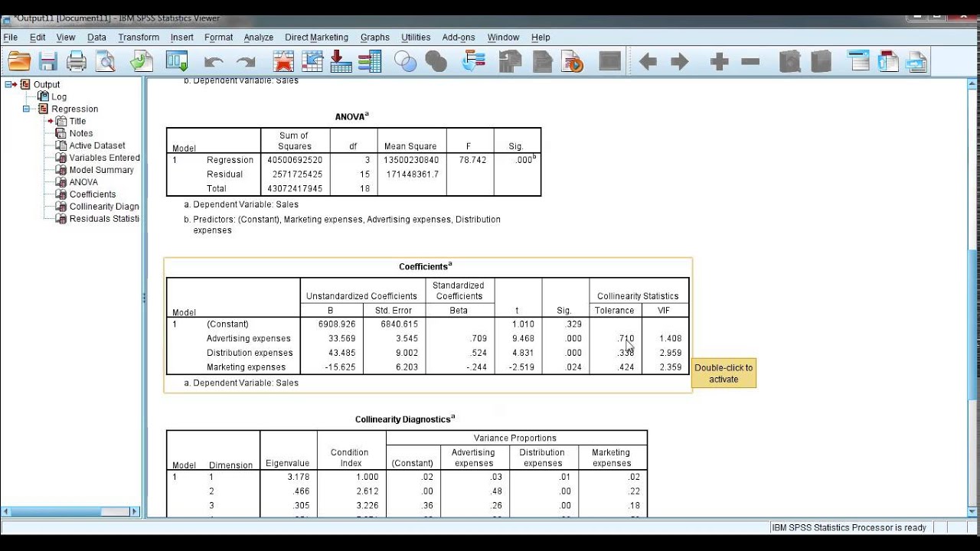
Task: Click the Marketing expenses B value -15.625
Action: coord(341,367)
